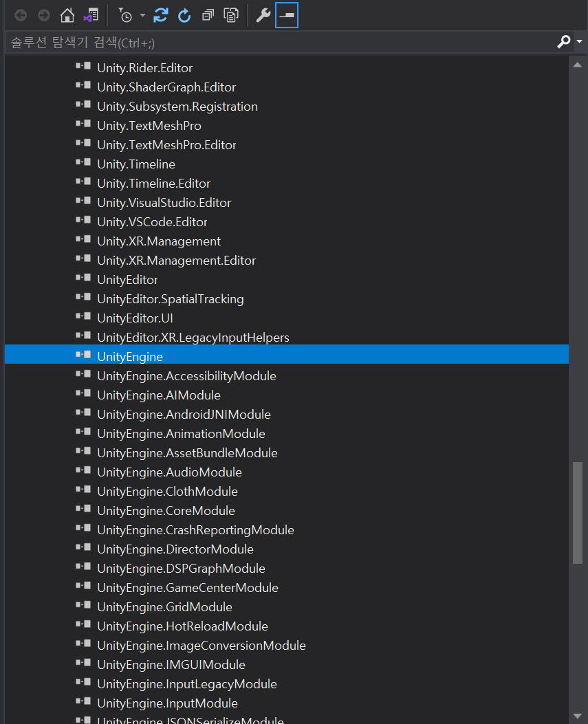This screenshot has width=588, height=724.
Task: Select UnityEditor.UI reference
Action: tap(135, 318)
